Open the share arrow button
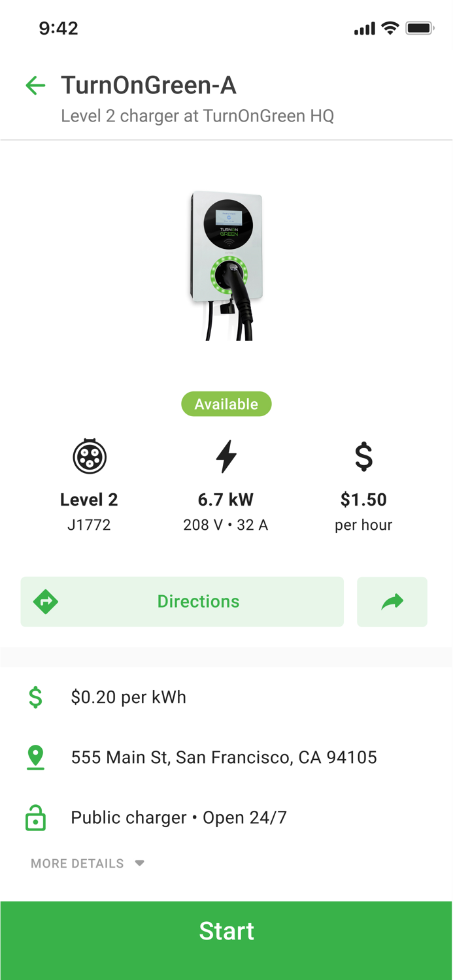This screenshot has width=453, height=980. click(392, 601)
